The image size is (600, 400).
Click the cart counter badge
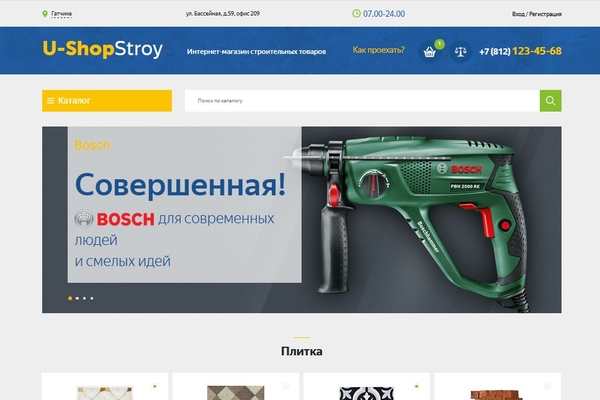point(439,44)
